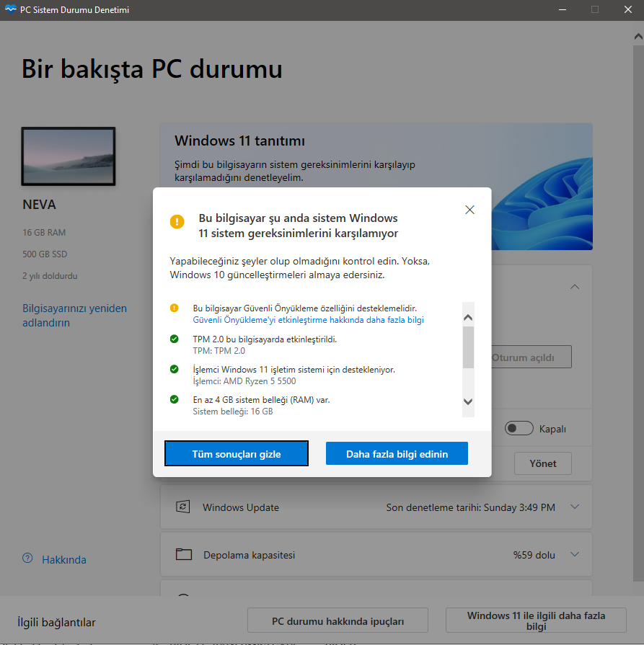Open Güvenli Önyükleme'yi etkinleştirme info link
Viewport: 644px width, 645px height.
click(308, 320)
